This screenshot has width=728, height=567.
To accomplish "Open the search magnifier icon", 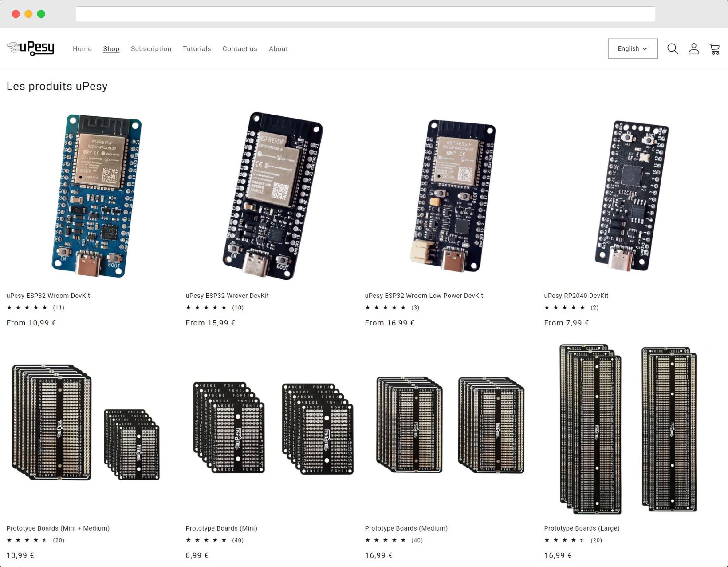I will pyautogui.click(x=673, y=49).
